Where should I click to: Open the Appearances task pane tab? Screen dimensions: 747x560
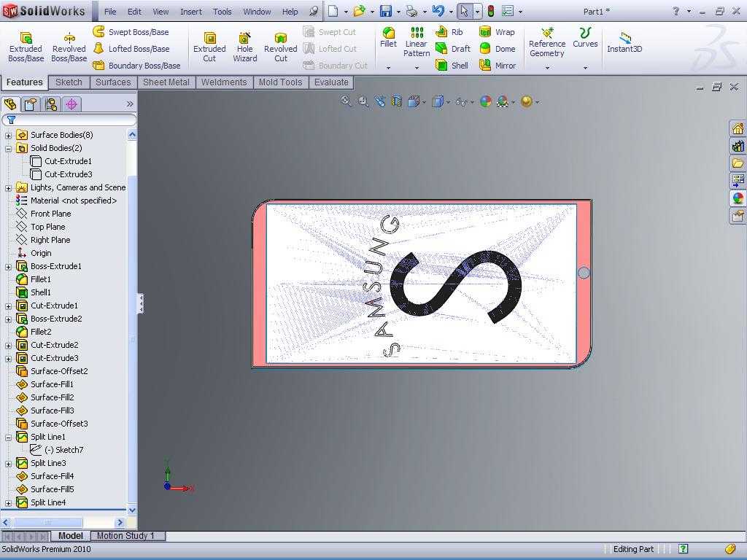[738, 198]
